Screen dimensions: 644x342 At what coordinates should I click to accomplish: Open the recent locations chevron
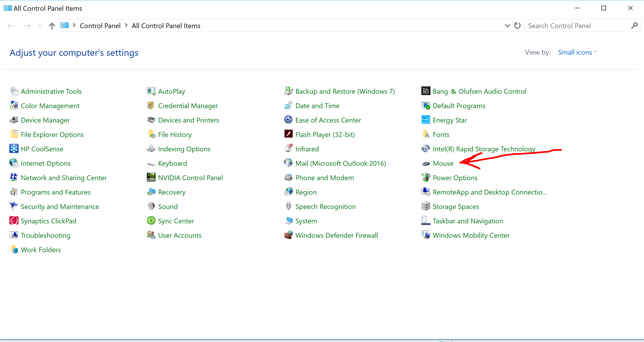coord(40,26)
